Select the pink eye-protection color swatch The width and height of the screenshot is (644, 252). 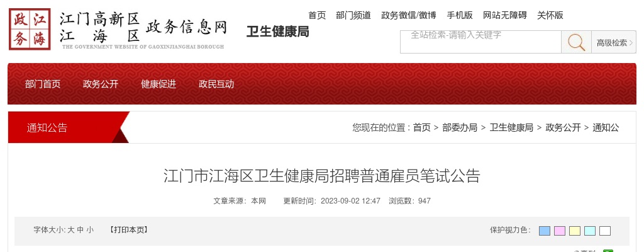pyautogui.click(x=560, y=231)
